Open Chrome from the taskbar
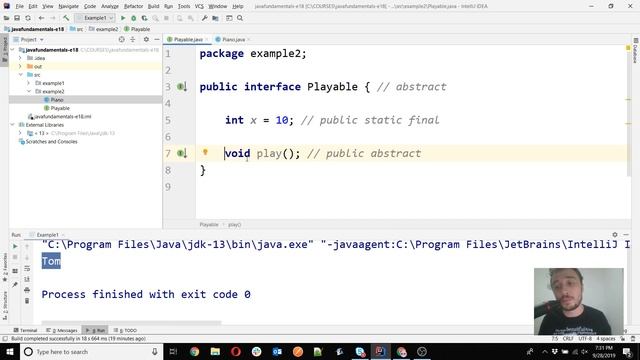 (194, 351)
